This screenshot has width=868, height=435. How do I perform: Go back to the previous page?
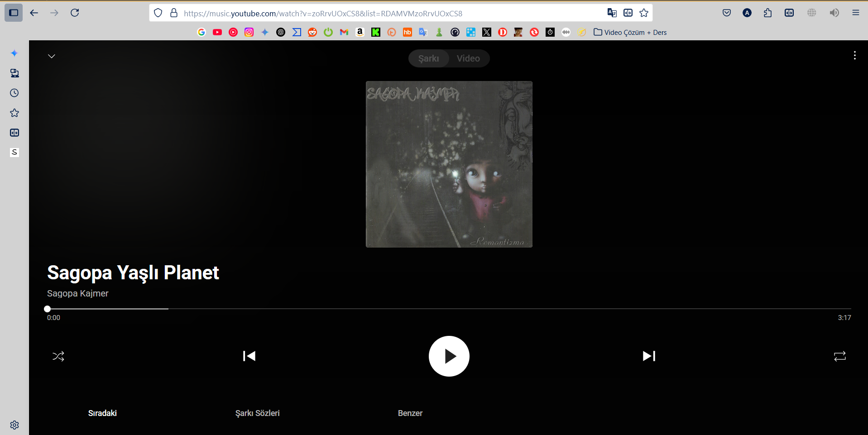pos(34,13)
